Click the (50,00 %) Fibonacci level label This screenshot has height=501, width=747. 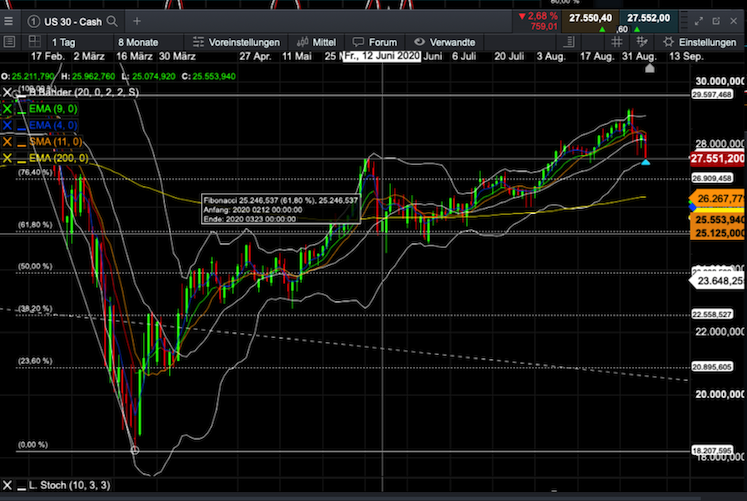tap(35, 266)
